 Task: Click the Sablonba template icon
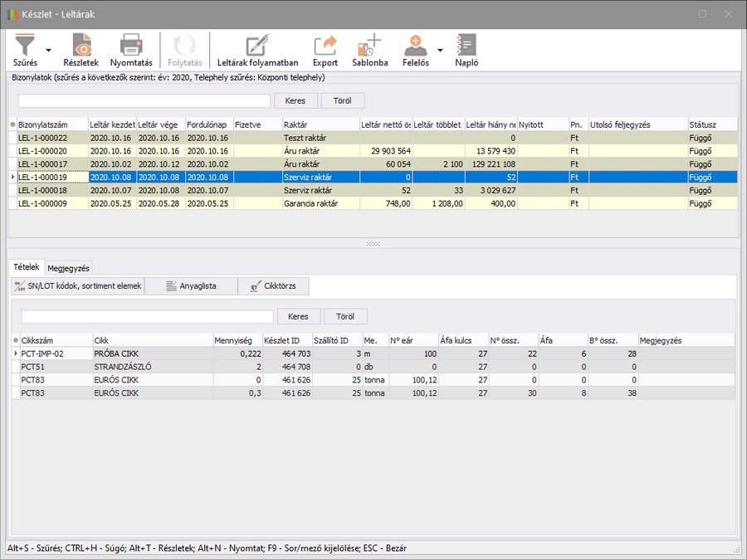tap(369, 50)
